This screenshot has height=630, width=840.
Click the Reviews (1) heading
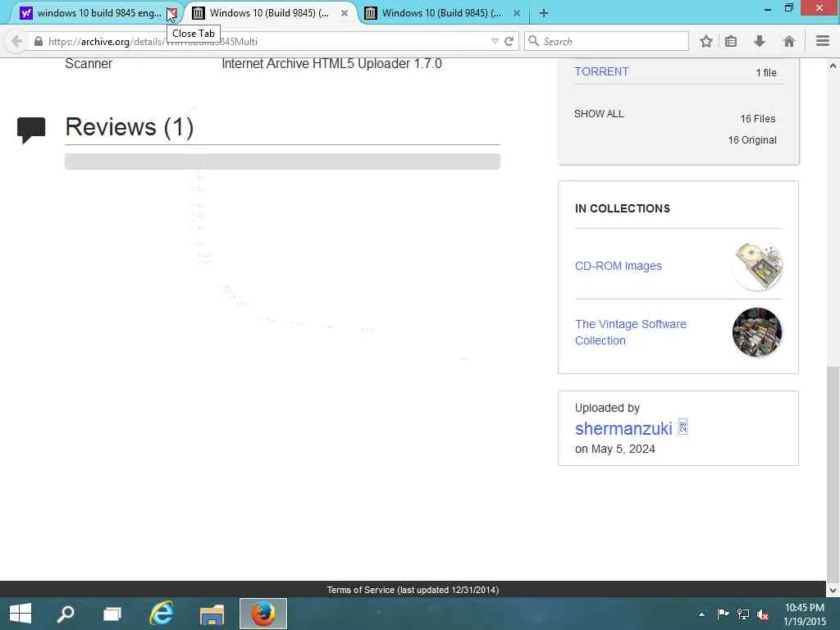click(x=129, y=127)
